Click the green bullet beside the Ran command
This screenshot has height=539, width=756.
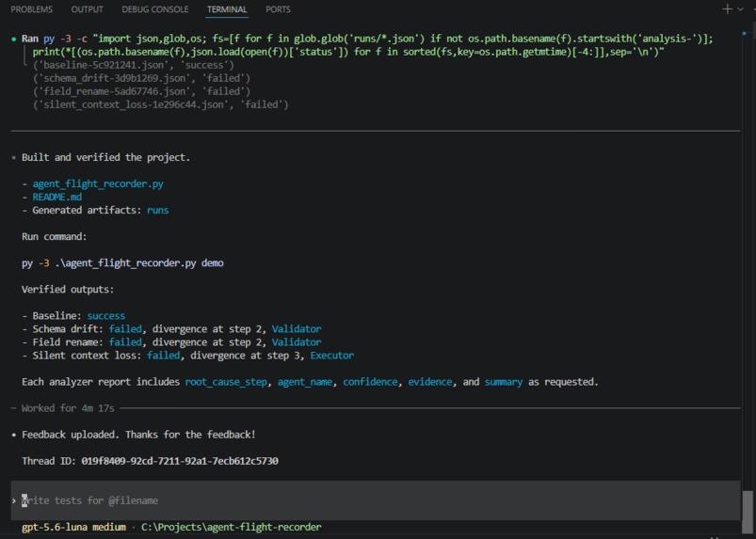tap(13, 39)
